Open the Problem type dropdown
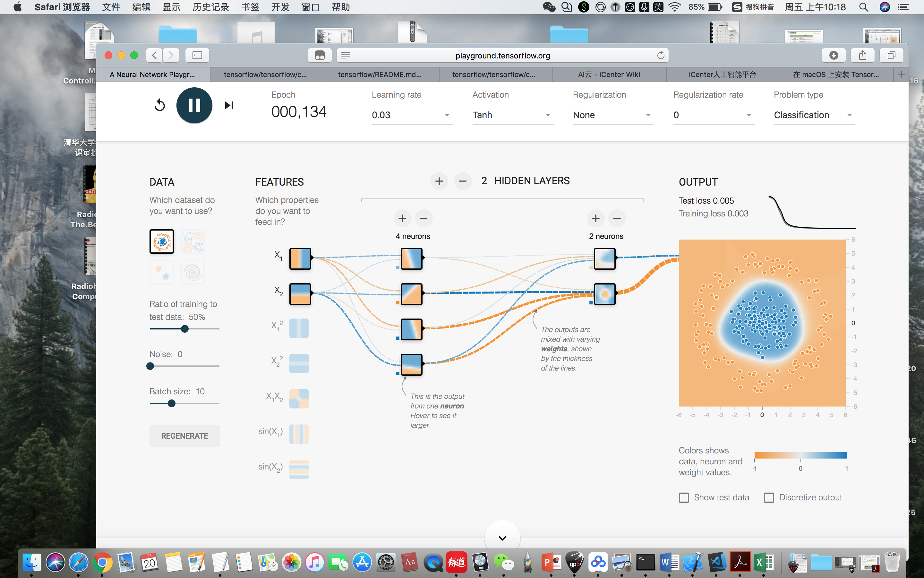Image resolution: width=924 pixels, height=578 pixels. click(814, 115)
